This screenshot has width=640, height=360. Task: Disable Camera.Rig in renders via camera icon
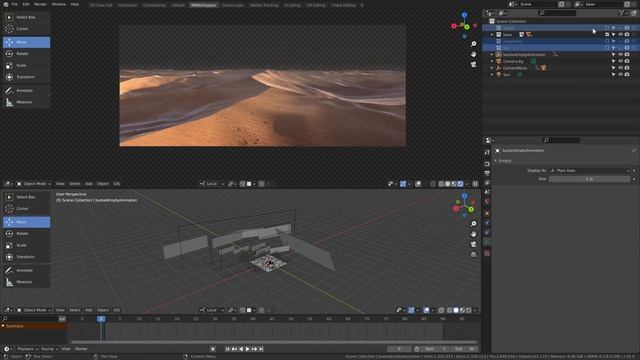(x=627, y=61)
